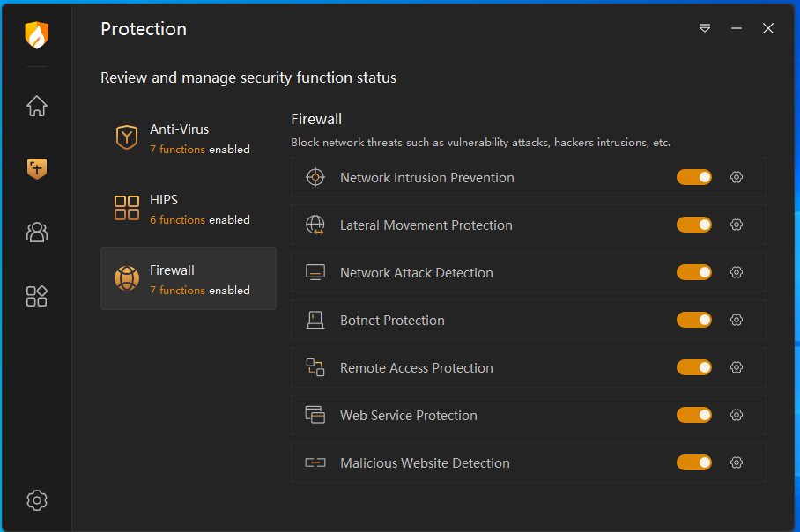Click the Huorong flame logo

pyautogui.click(x=36, y=35)
